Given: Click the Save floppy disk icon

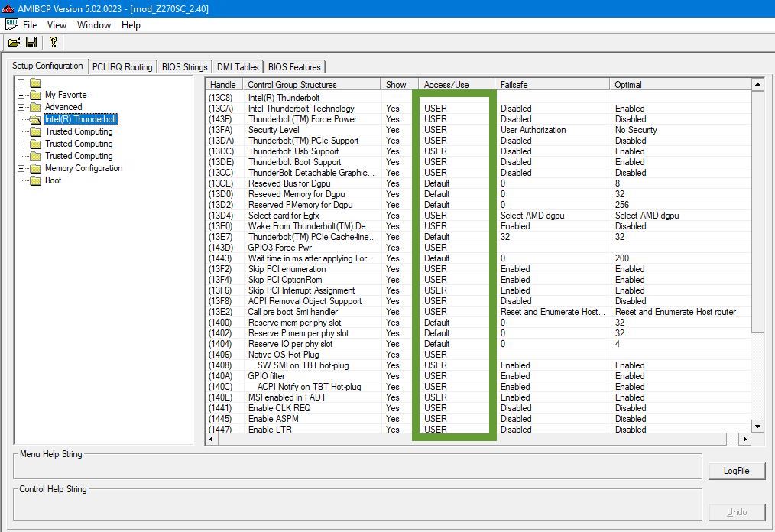Looking at the screenshot, I should tap(31, 42).
